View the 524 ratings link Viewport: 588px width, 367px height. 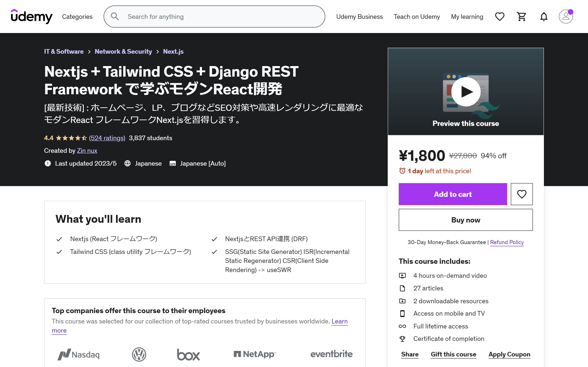(x=107, y=138)
